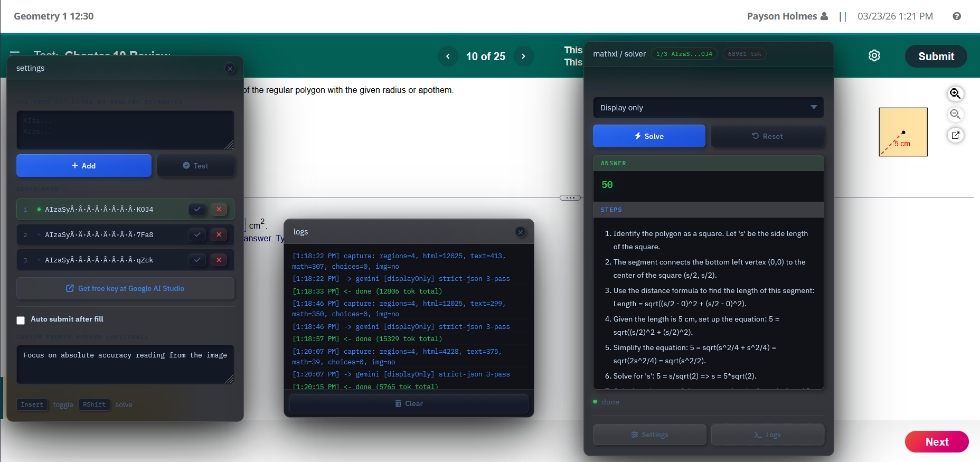The width and height of the screenshot is (980, 462).
Task: Click the blue Solve button
Action: [x=649, y=136]
